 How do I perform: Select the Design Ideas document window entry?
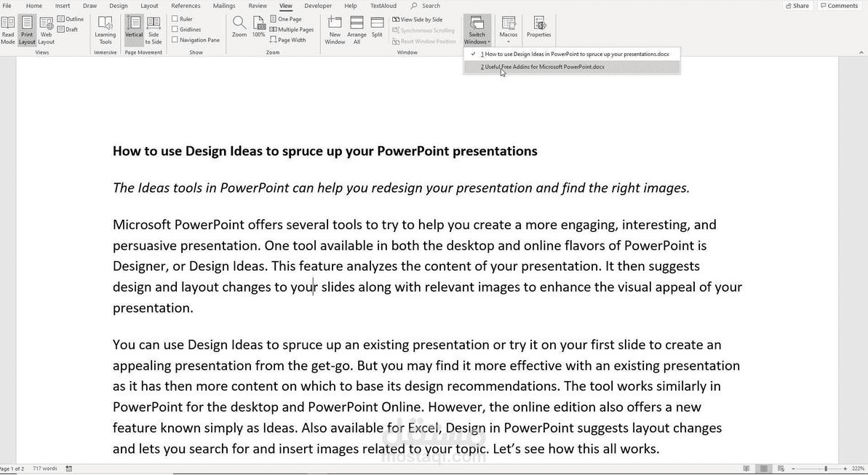[x=572, y=55]
